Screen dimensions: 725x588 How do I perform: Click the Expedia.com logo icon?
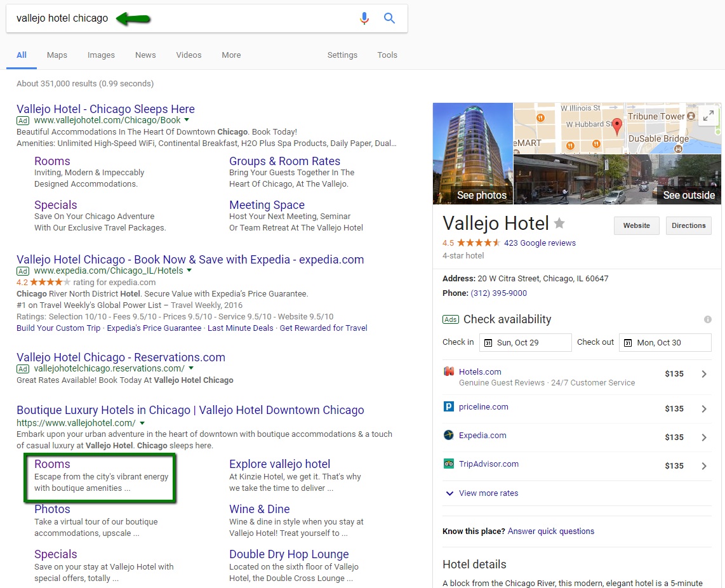click(x=448, y=436)
